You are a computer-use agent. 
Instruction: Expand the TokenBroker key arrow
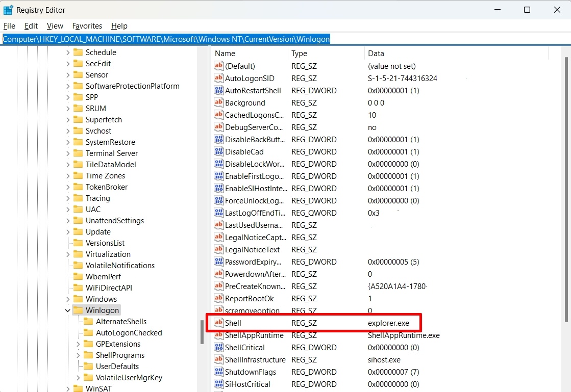coord(68,187)
